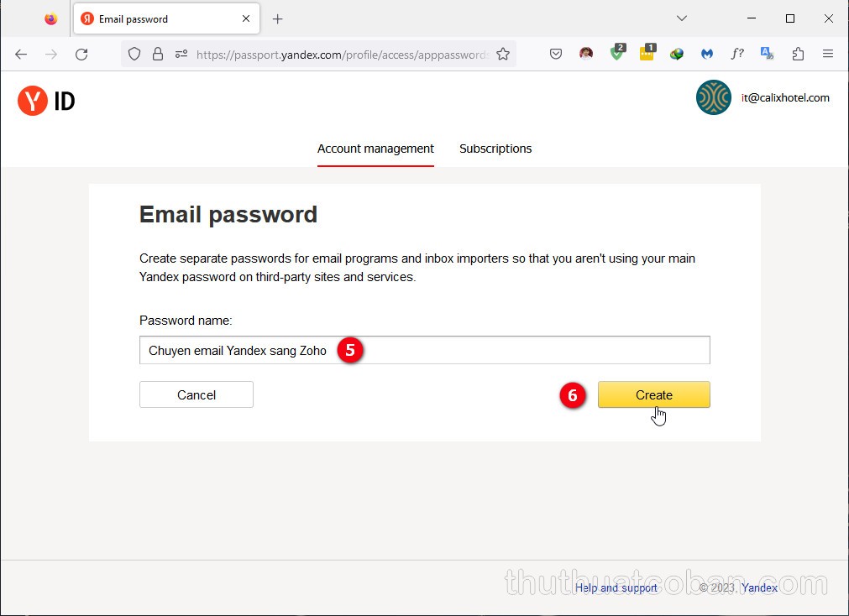Viewport: 849px width, 616px height.
Task: Open the Malwarebytes extension icon
Action: point(707,54)
